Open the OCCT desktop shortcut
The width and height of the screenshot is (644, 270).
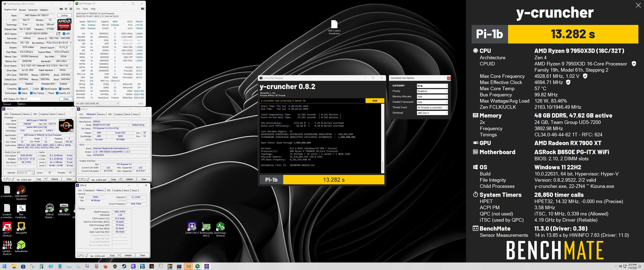(x=7, y=229)
